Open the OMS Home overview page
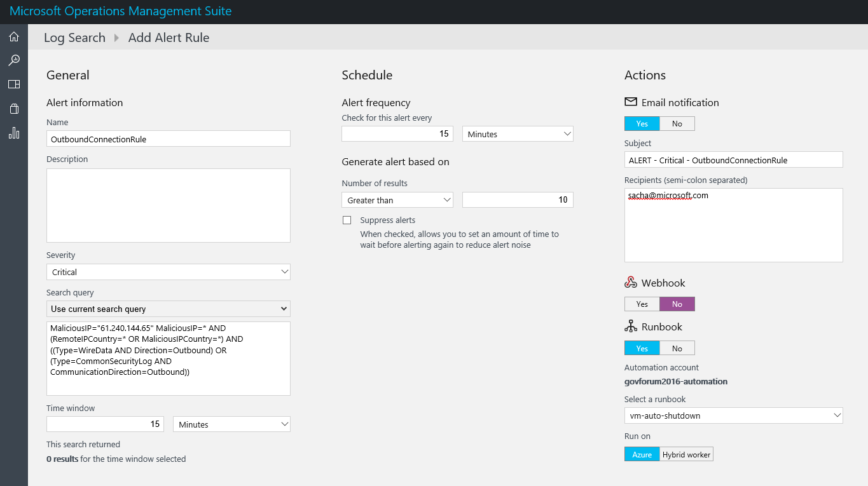The image size is (868, 486). coord(13,36)
